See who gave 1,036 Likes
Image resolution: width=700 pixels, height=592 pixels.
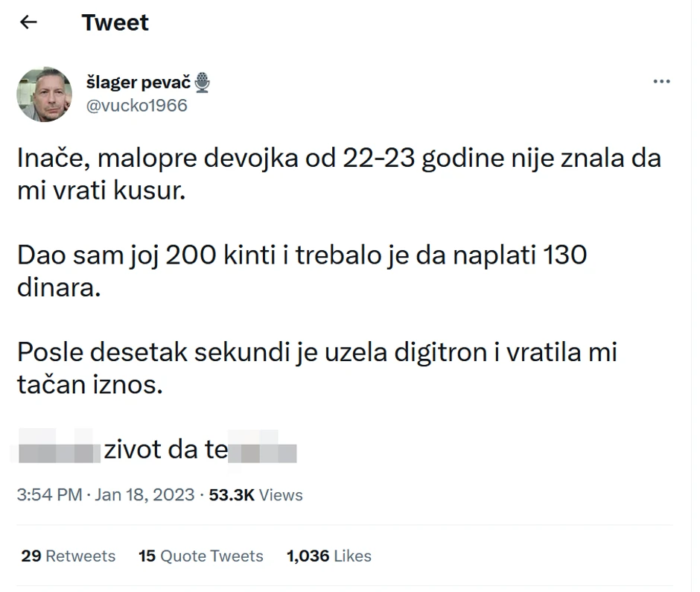point(328,555)
